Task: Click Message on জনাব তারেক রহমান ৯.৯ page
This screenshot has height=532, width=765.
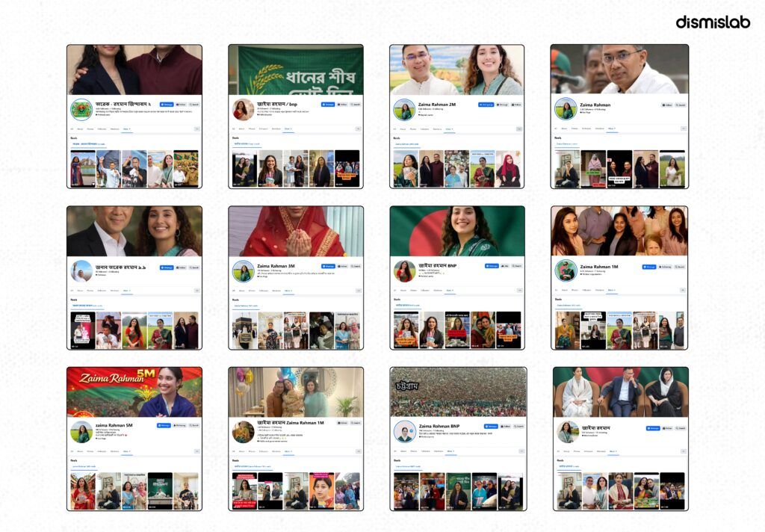Action: pyautogui.click(x=167, y=267)
